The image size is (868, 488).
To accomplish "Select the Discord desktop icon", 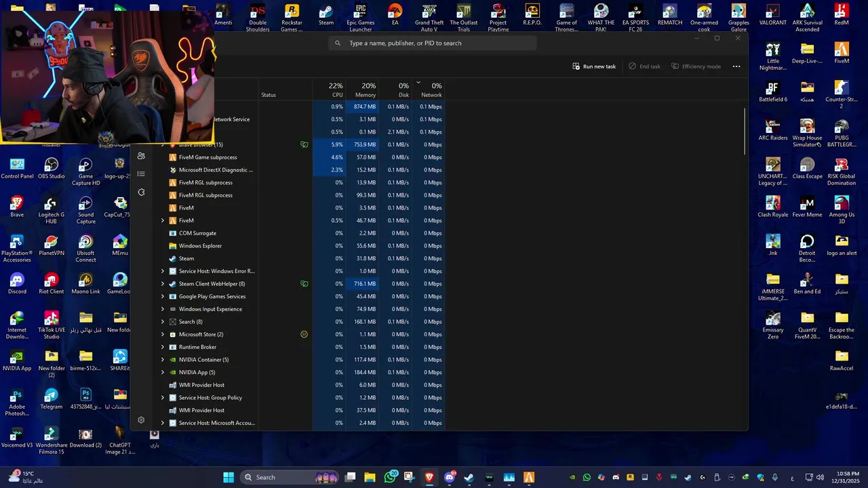I will point(17,284).
